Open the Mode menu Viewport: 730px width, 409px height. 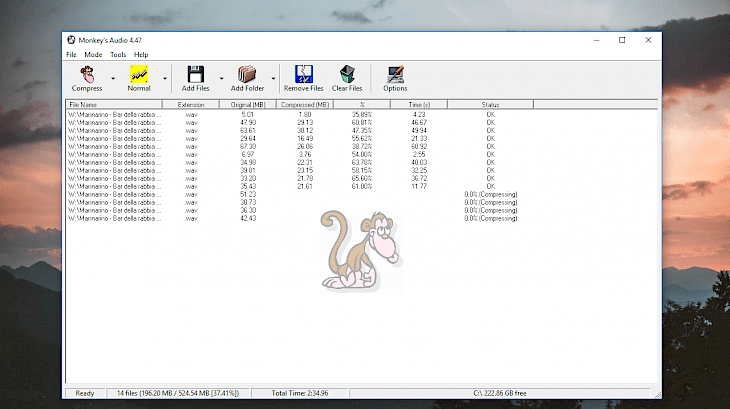93,54
